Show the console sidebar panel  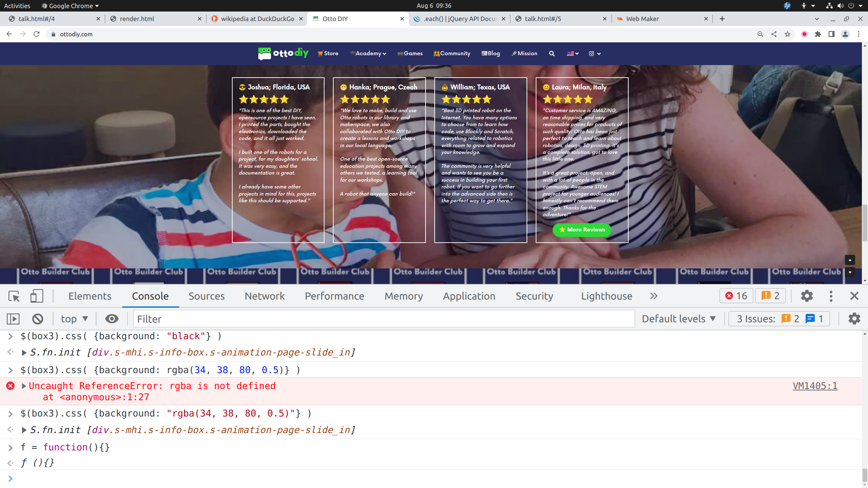(13, 319)
